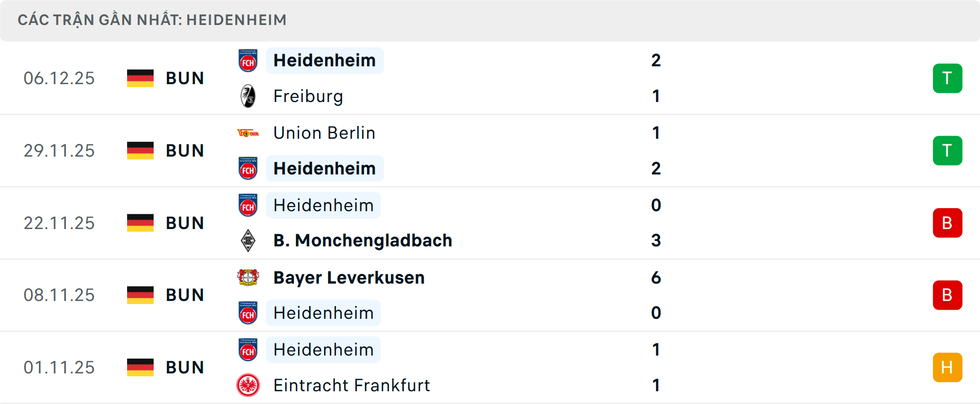Click the Heidenheim club crest in the first row

(x=248, y=60)
